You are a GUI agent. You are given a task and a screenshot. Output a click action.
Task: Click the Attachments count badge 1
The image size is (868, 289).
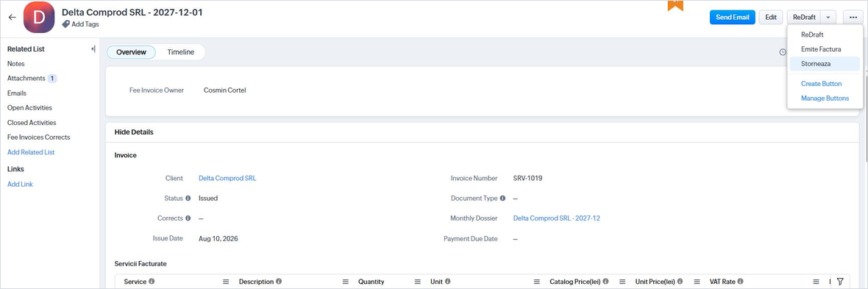click(x=52, y=79)
